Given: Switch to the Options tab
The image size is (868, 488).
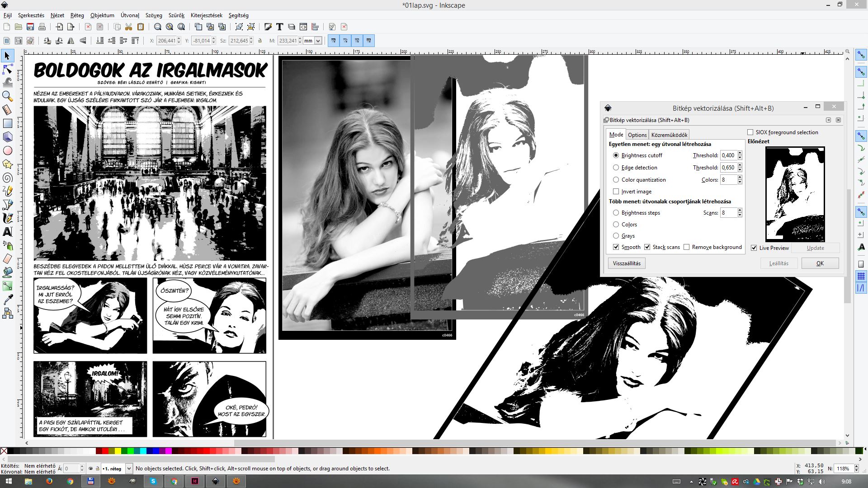Looking at the screenshot, I should click(x=637, y=135).
